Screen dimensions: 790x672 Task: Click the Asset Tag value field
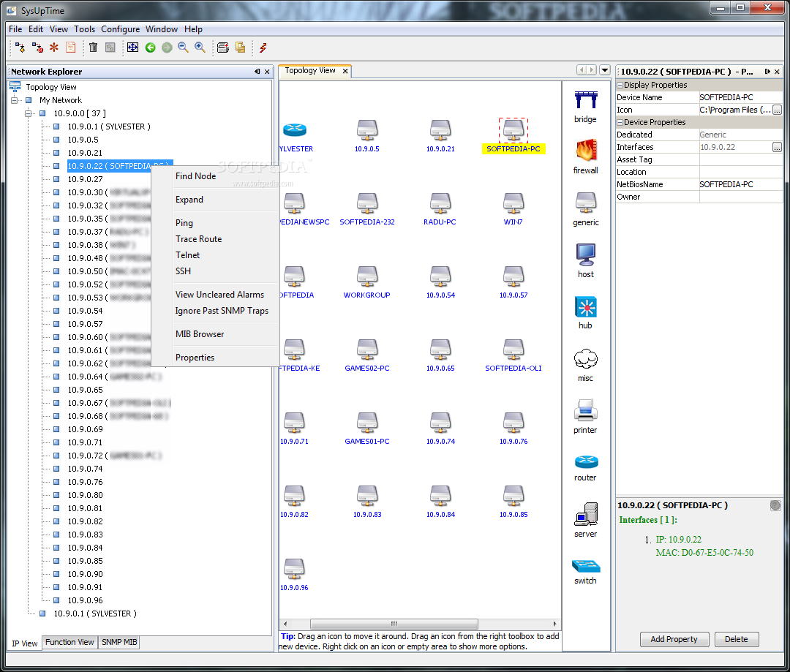click(x=740, y=159)
